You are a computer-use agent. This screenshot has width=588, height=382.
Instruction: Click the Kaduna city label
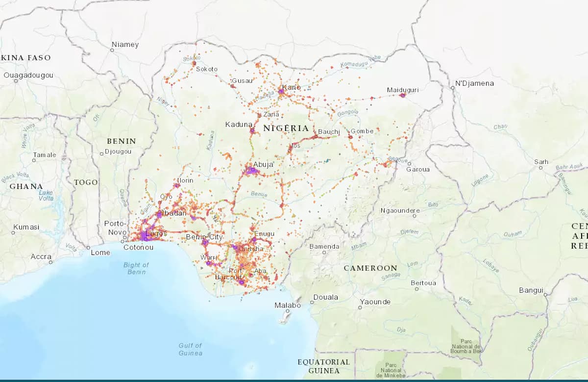239,125
